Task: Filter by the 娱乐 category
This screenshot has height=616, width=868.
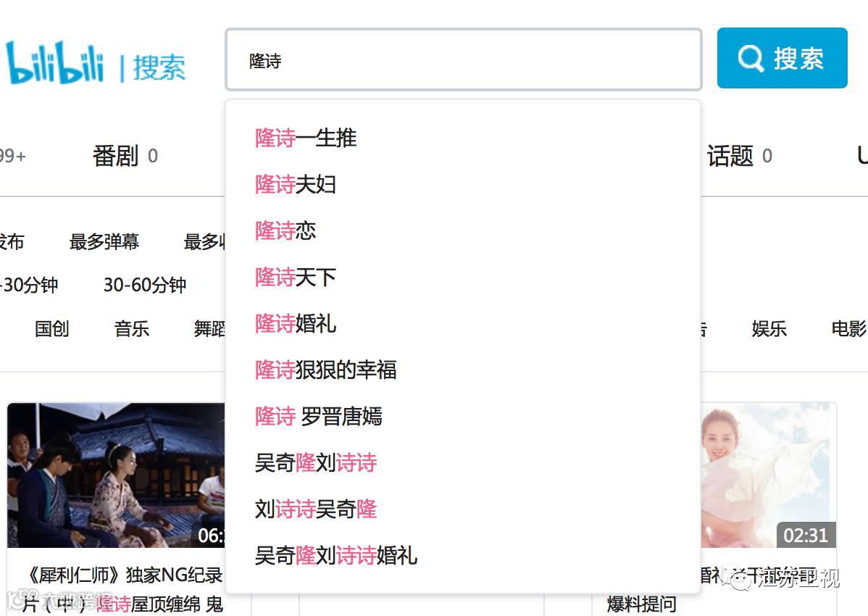Action: 769,329
